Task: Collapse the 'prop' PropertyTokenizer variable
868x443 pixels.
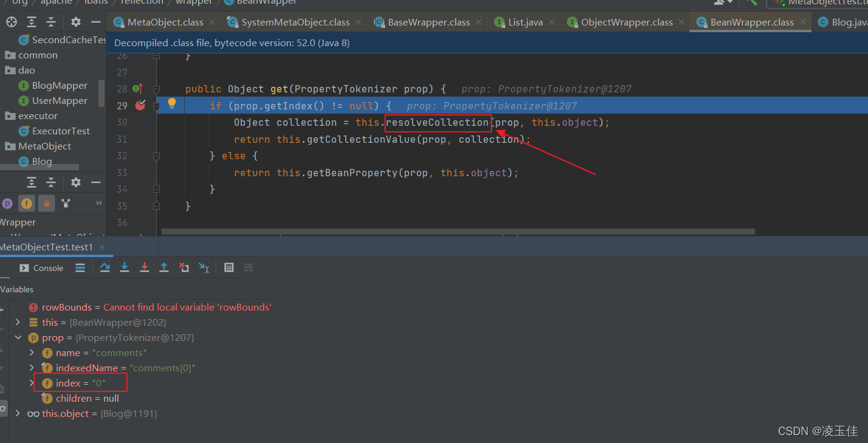Action: [18, 337]
